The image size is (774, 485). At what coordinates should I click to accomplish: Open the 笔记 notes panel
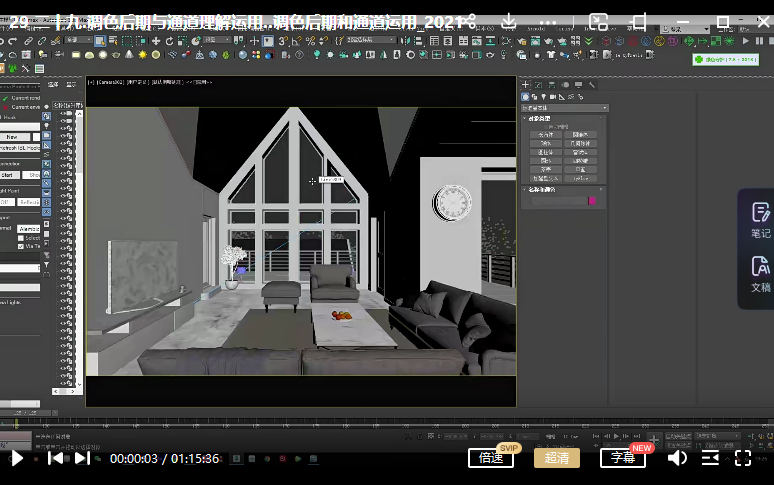[x=760, y=219]
